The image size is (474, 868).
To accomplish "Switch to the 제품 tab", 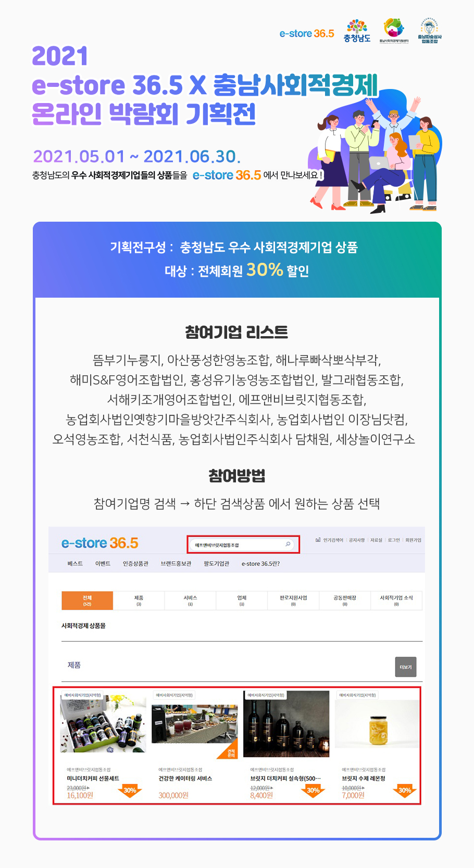I will pos(139,601).
